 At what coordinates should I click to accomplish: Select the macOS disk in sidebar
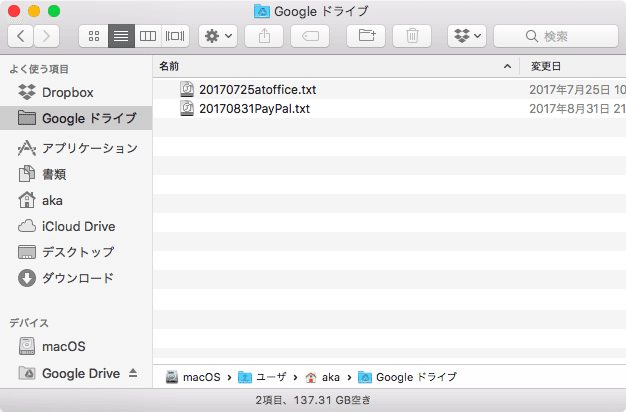(x=76, y=346)
